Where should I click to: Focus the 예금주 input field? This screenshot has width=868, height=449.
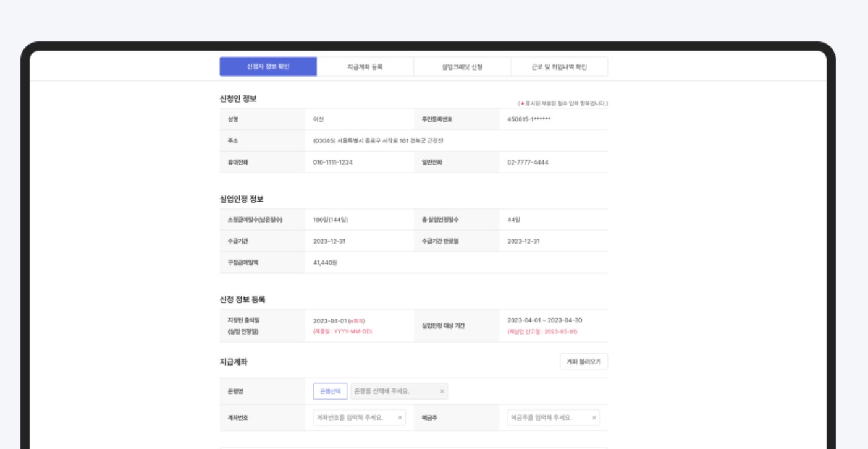[x=554, y=417]
